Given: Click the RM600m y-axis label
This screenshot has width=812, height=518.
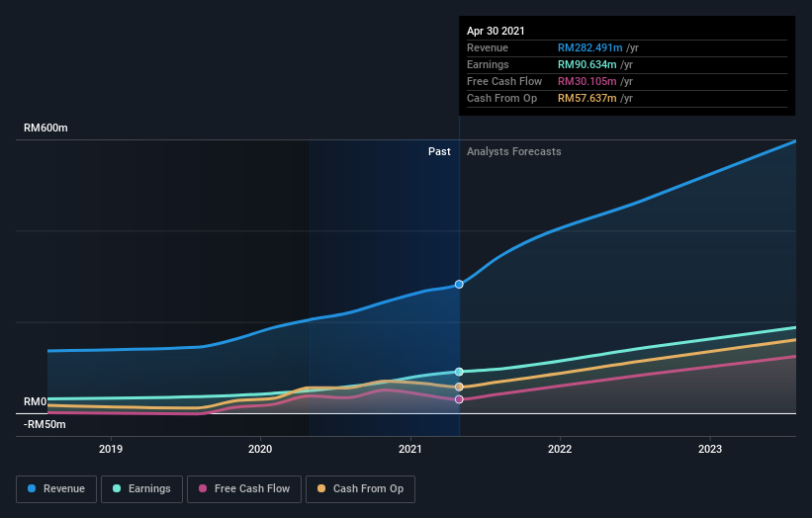Looking at the screenshot, I should pyautogui.click(x=45, y=128).
